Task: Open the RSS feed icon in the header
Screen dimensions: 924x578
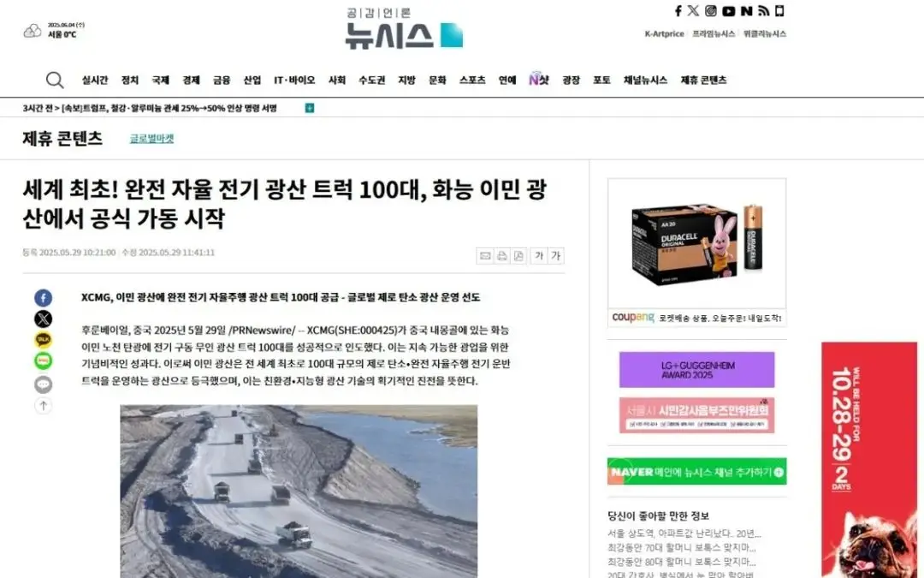Action: (764, 10)
